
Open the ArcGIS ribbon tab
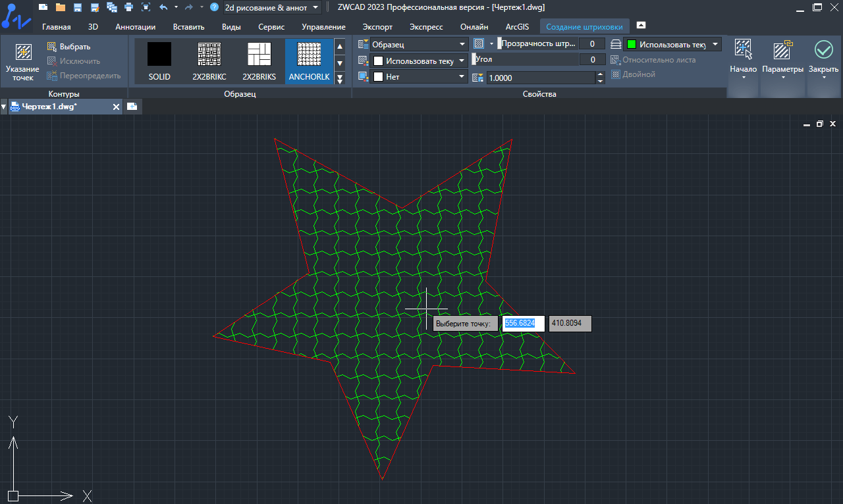(517, 27)
